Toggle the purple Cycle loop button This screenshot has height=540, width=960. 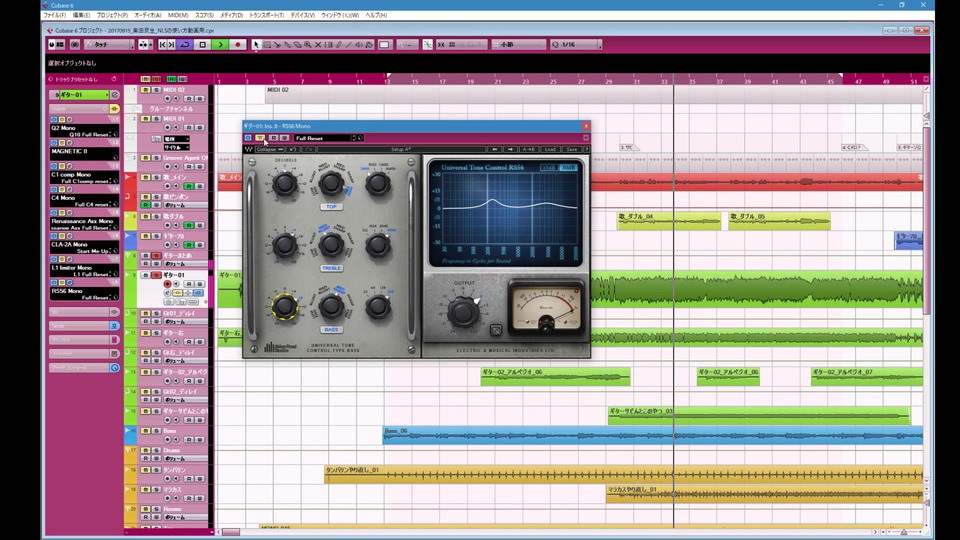coord(185,45)
